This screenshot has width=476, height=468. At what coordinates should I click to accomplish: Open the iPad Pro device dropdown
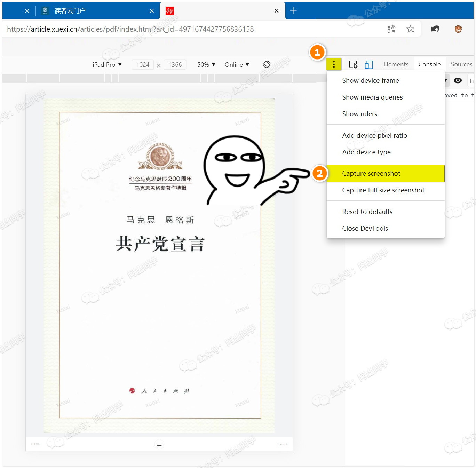pyautogui.click(x=107, y=65)
